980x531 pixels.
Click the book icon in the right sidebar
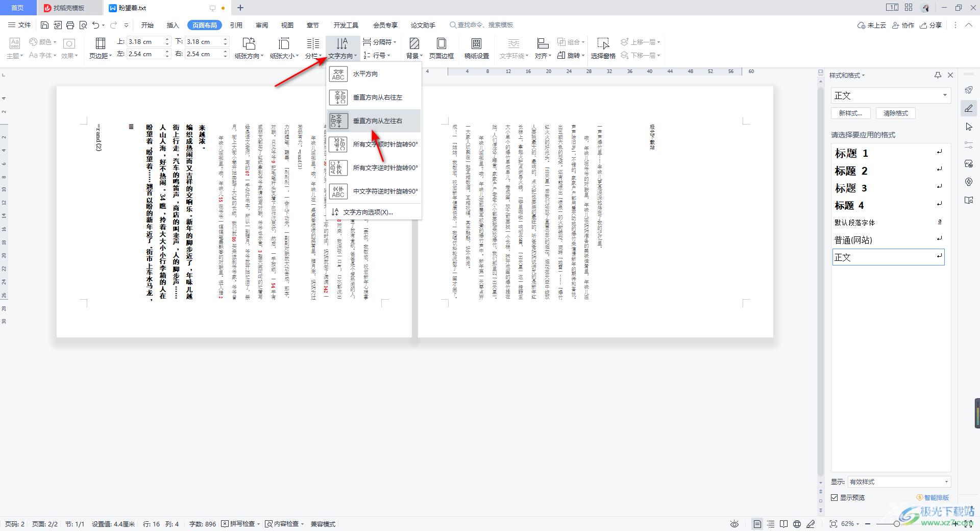[x=969, y=200]
